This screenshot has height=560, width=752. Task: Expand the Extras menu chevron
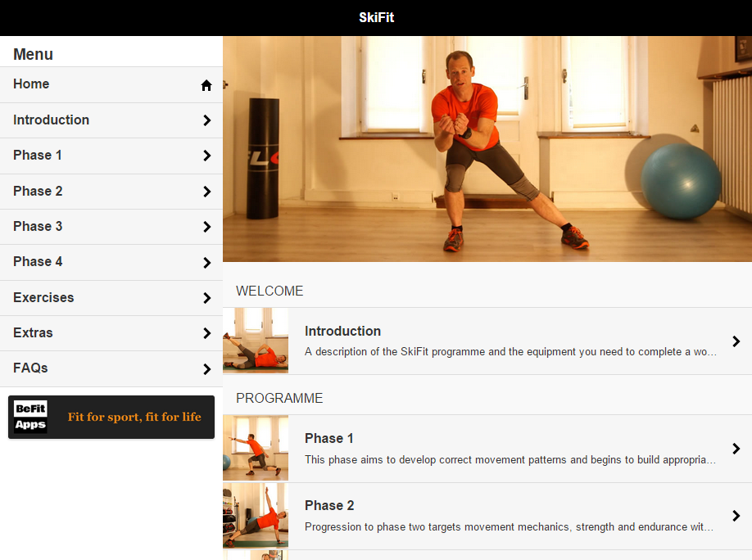coord(206,333)
